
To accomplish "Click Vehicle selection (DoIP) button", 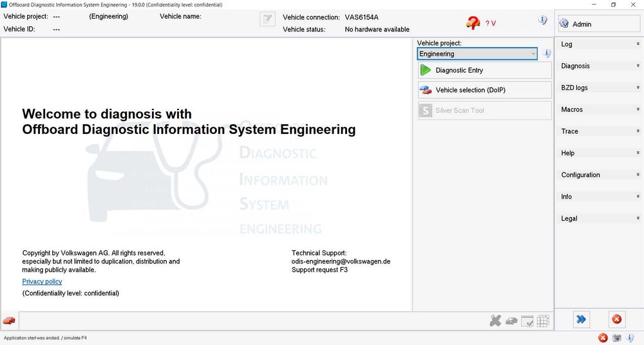I will (485, 90).
